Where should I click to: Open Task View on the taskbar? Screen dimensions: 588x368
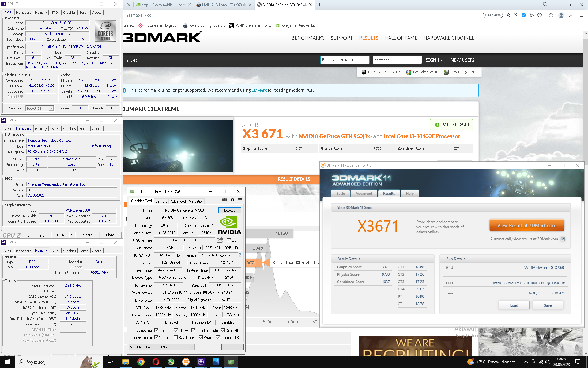point(110,362)
